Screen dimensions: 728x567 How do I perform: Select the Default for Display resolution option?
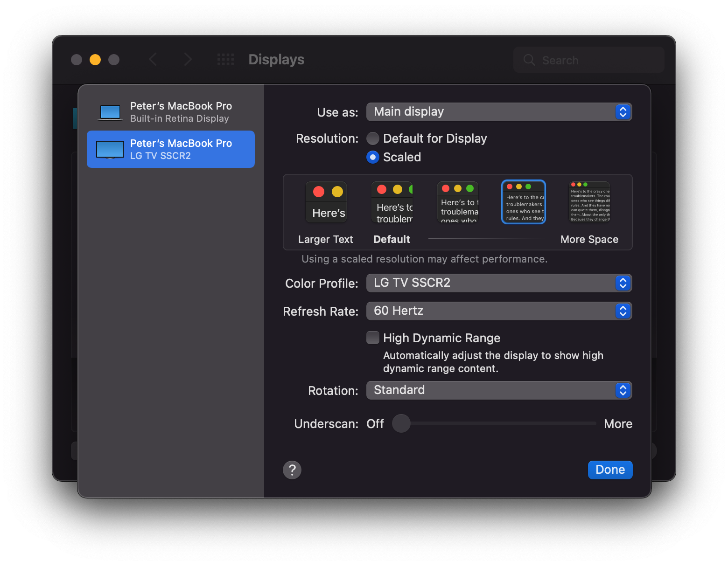point(373,138)
